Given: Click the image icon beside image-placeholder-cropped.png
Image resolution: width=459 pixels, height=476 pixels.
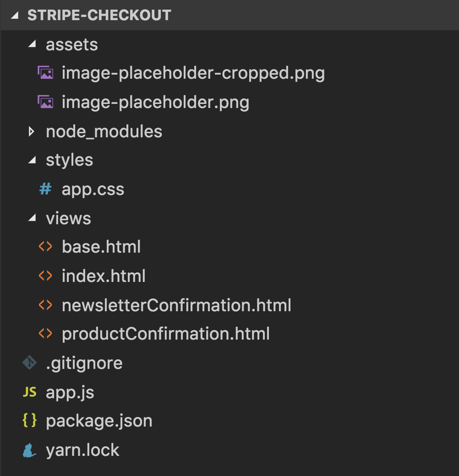Looking at the screenshot, I should tap(45, 73).
